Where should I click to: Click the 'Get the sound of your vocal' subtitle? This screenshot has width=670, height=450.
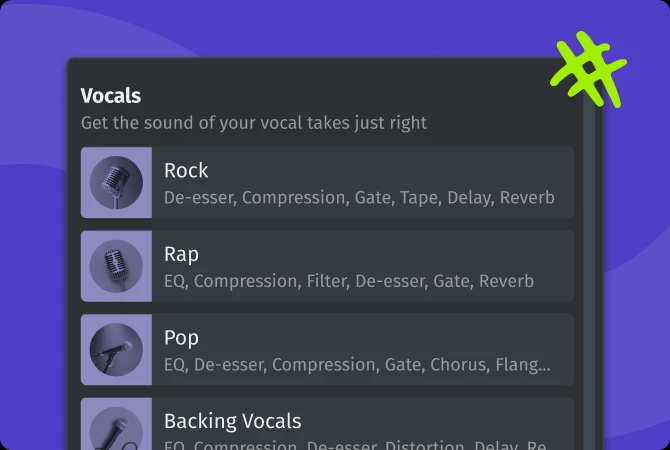[254, 123]
